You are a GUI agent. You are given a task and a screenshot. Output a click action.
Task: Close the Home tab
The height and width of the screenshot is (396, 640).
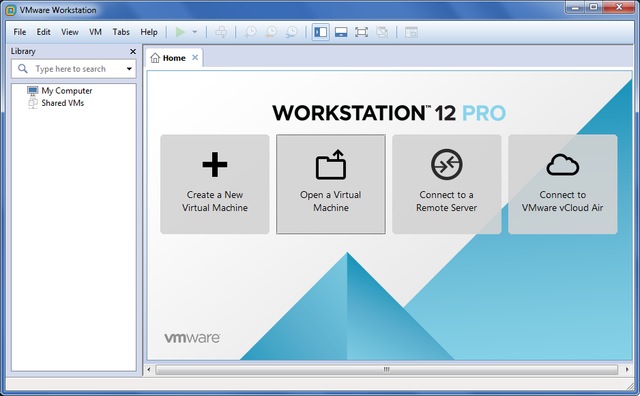pos(195,58)
